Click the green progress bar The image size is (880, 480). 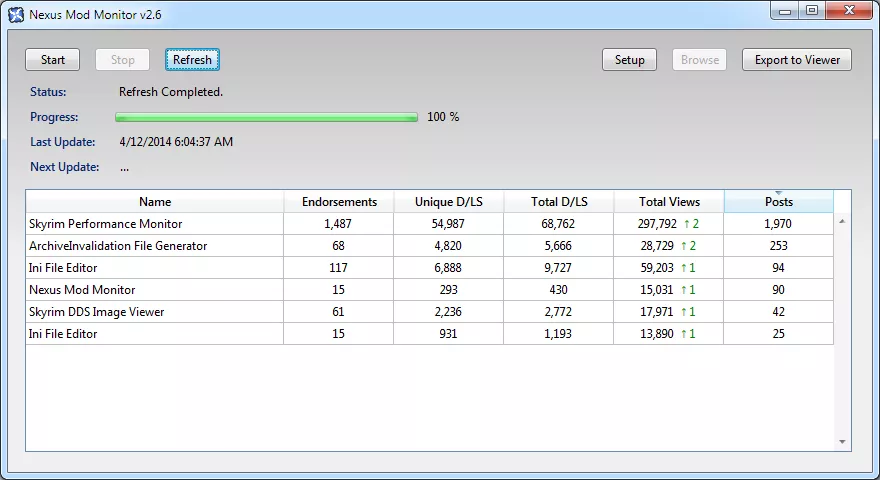(x=267, y=117)
